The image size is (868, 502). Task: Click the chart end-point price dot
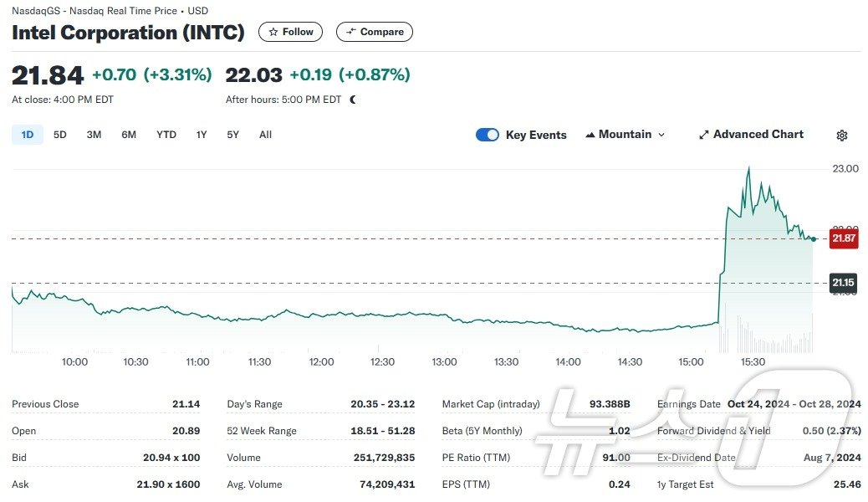click(x=814, y=239)
